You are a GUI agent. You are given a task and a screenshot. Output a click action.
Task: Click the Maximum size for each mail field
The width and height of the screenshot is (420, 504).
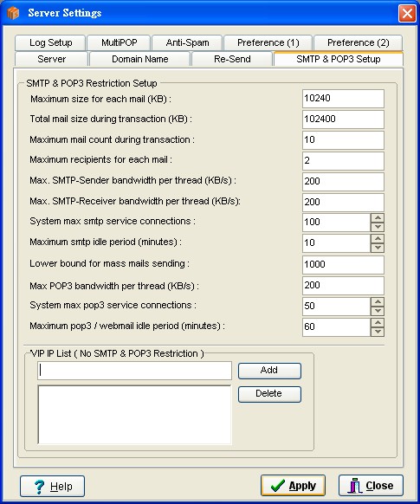tap(343, 99)
